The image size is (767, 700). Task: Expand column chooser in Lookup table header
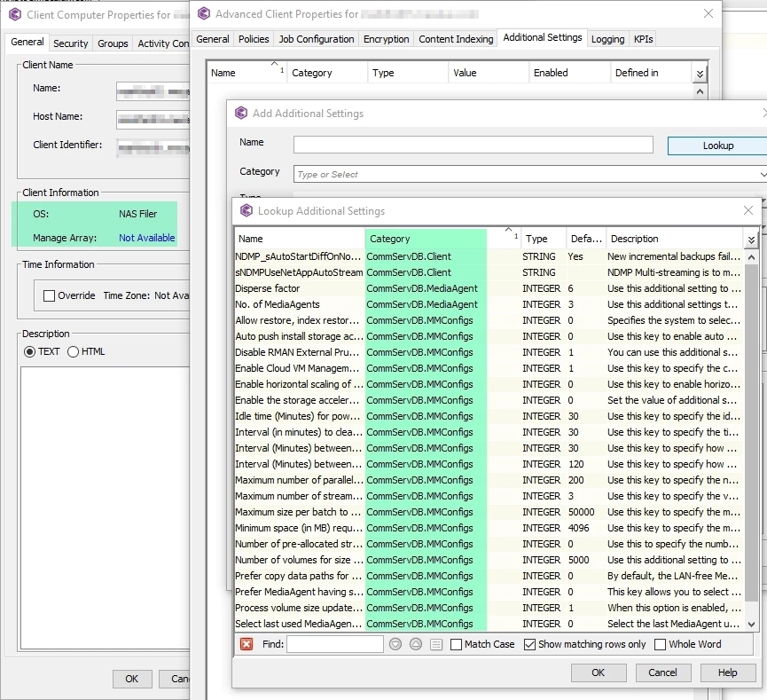point(751,240)
